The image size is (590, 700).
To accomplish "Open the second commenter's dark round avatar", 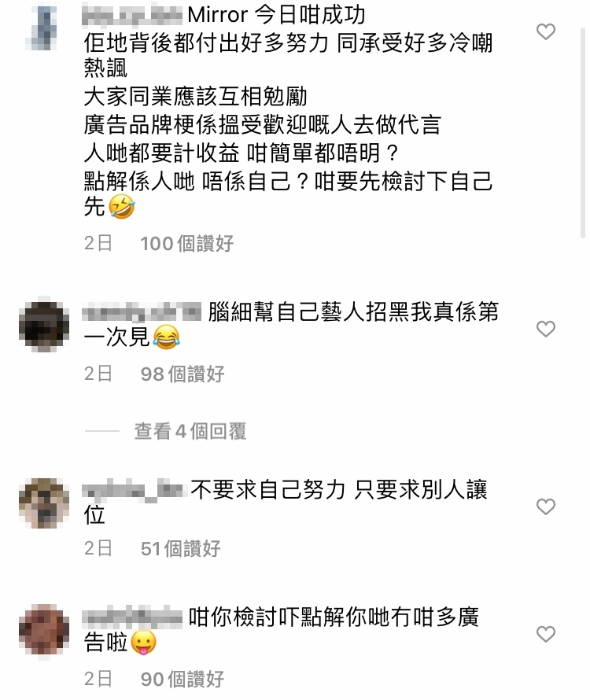I will click(x=44, y=325).
